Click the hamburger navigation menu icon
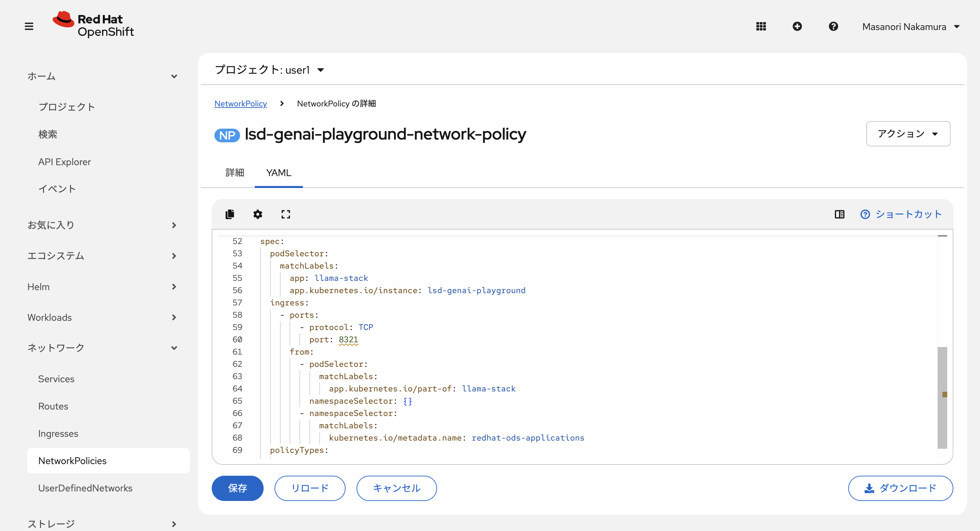The height and width of the screenshot is (531, 980). (x=29, y=26)
